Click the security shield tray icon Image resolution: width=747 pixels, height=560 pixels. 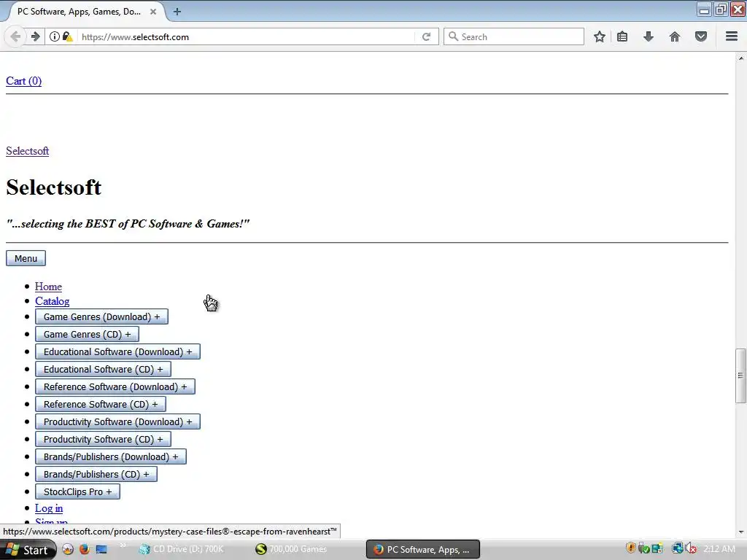(x=631, y=548)
